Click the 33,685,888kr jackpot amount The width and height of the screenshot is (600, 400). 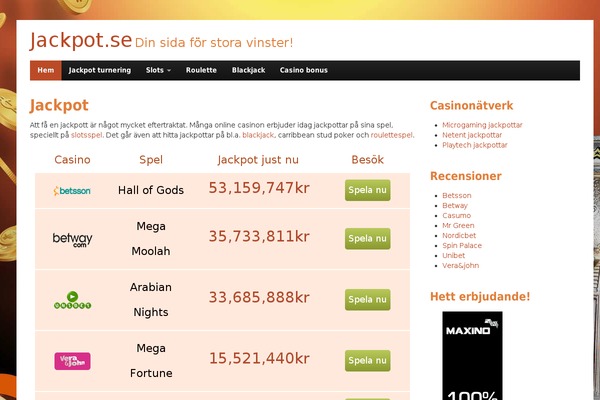[259, 297]
